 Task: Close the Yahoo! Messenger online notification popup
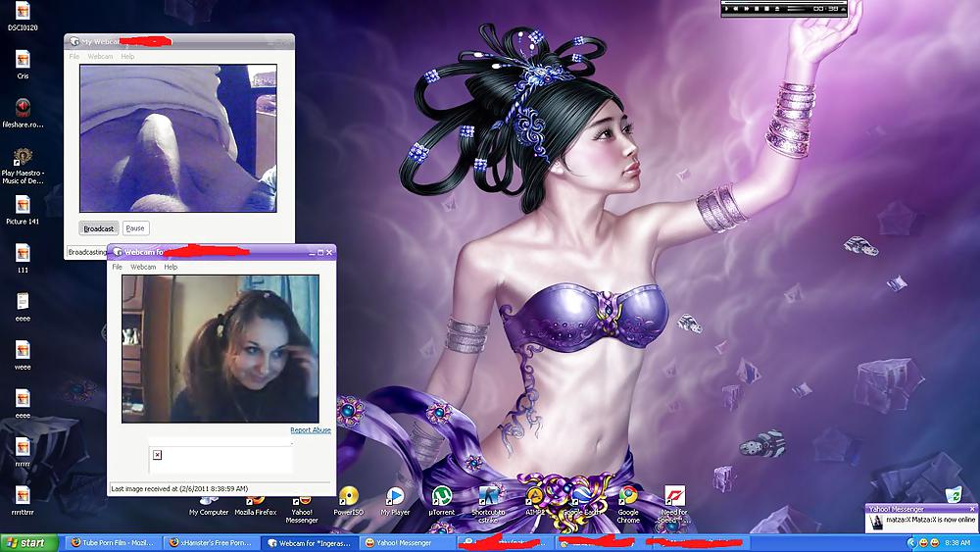972,509
